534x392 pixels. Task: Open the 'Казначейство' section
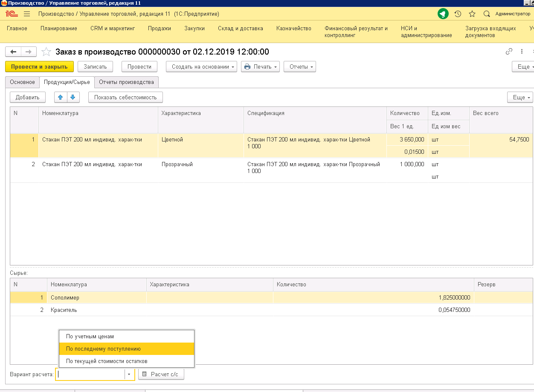(294, 29)
